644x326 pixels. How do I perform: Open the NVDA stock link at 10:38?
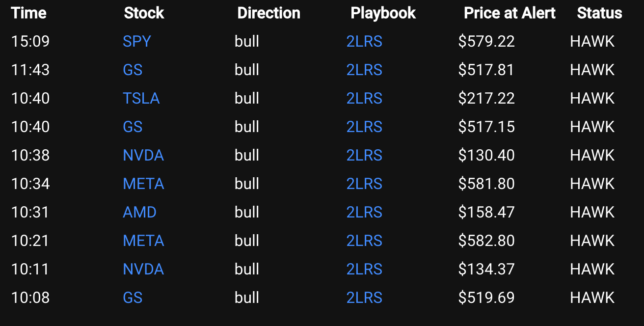(143, 155)
